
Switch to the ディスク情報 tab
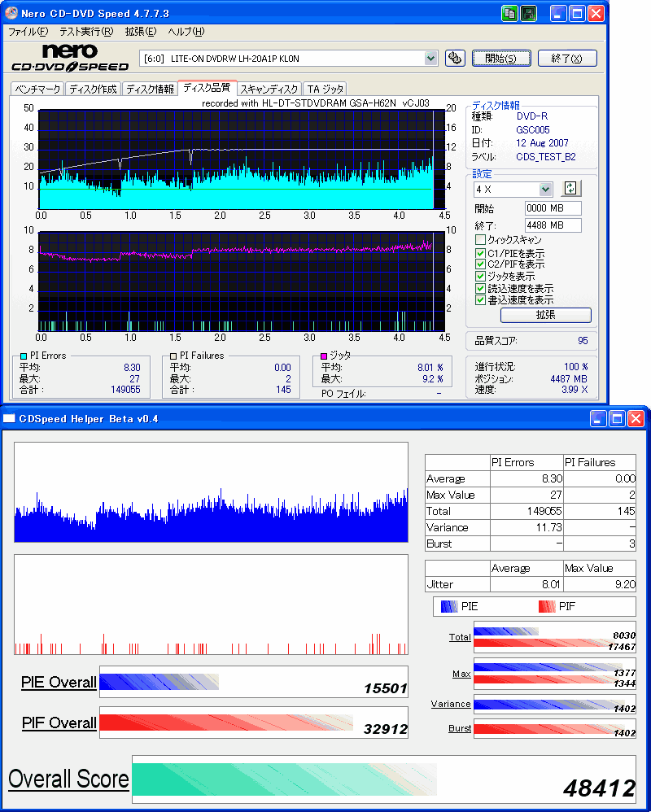pyautogui.click(x=151, y=89)
